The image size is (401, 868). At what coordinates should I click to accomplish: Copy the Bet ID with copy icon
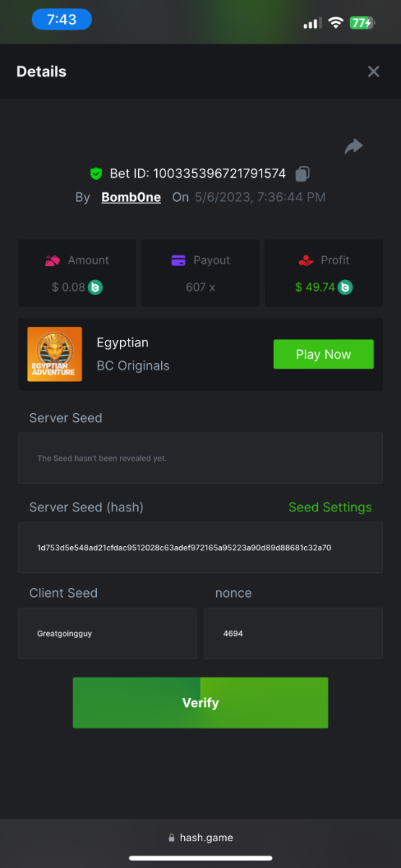pyautogui.click(x=303, y=174)
